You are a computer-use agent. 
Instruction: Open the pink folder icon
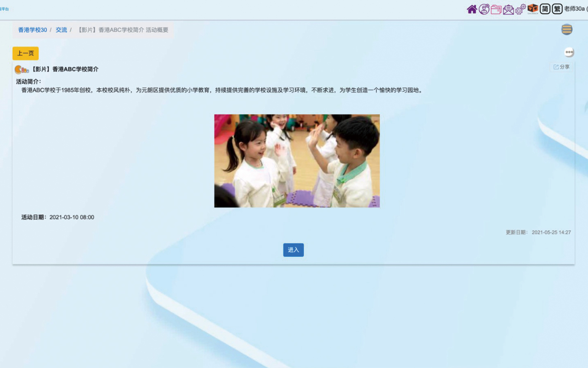pyautogui.click(x=496, y=9)
